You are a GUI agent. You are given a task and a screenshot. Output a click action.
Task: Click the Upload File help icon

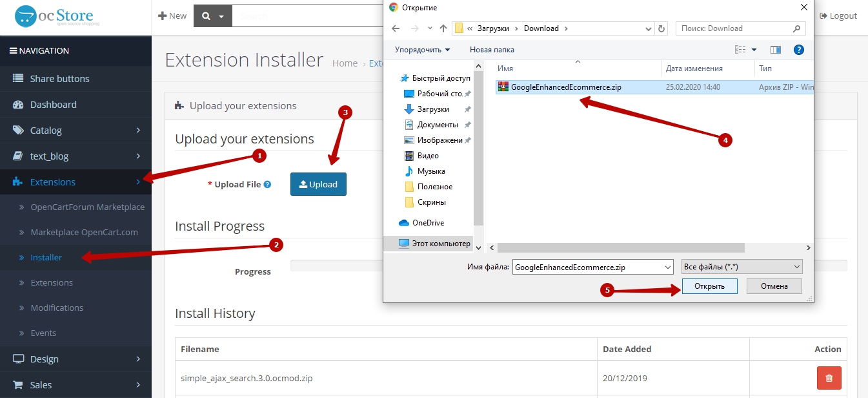pos(267,185)
